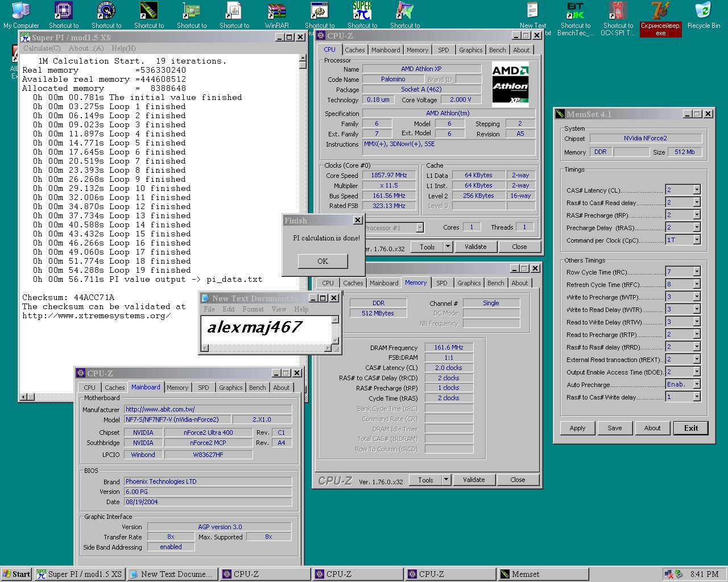Click the 'alexmaj467' text in notepad
The height and width of the screenshot is (582, 728).
[x=254, y=327]
